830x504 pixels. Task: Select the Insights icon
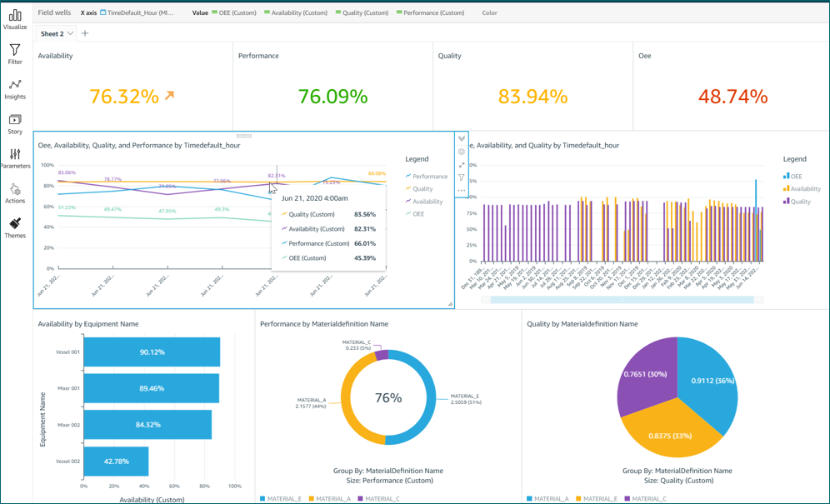click(x=15, y=89)
